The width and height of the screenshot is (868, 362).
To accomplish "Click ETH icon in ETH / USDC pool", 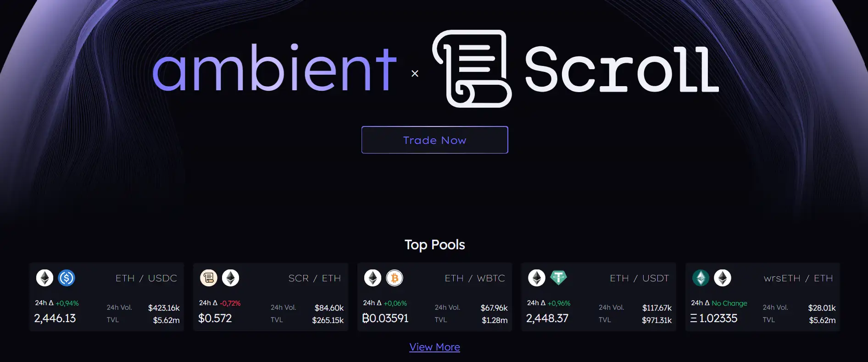I will point(45,278).
